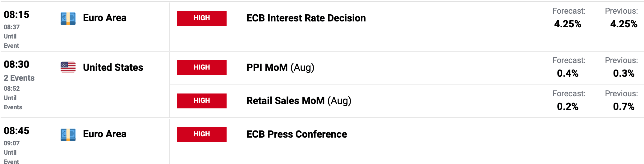Select the United States country label
This screenshot has width=644, height=164.
pyautogui.click(x=113, y=67)
